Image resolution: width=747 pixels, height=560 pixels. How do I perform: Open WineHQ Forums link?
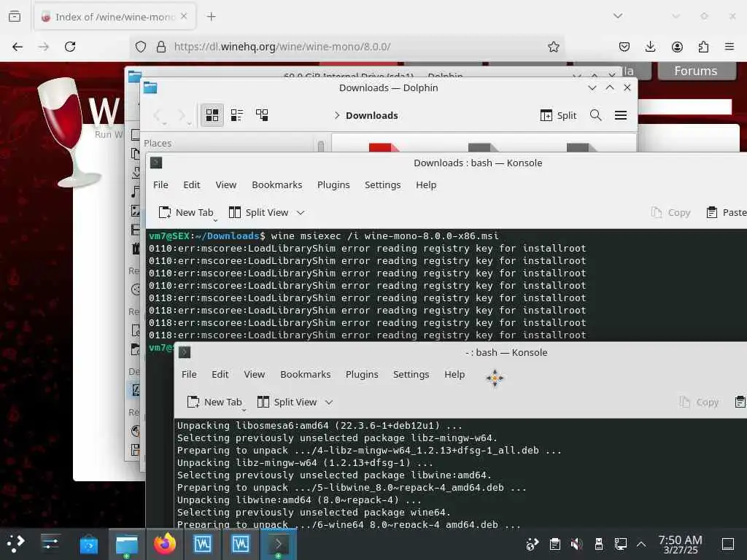coord(696,71)
